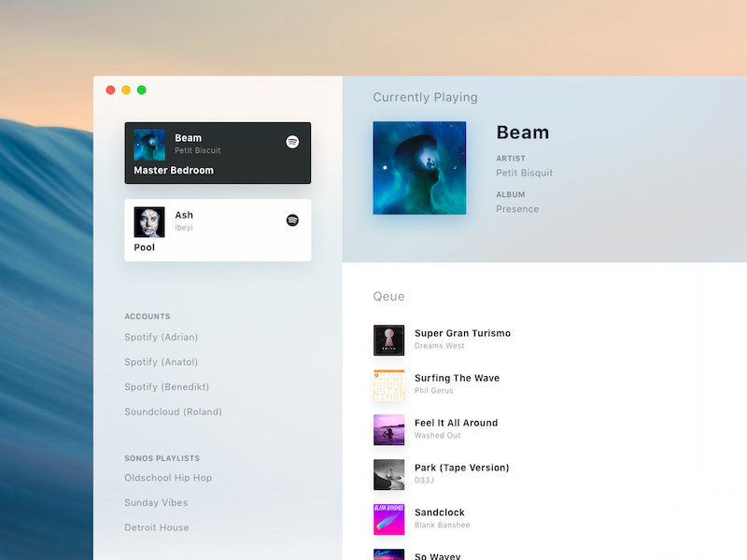Click the Currently Playing album cover
The image size is (747, 560).
[419, 168]
